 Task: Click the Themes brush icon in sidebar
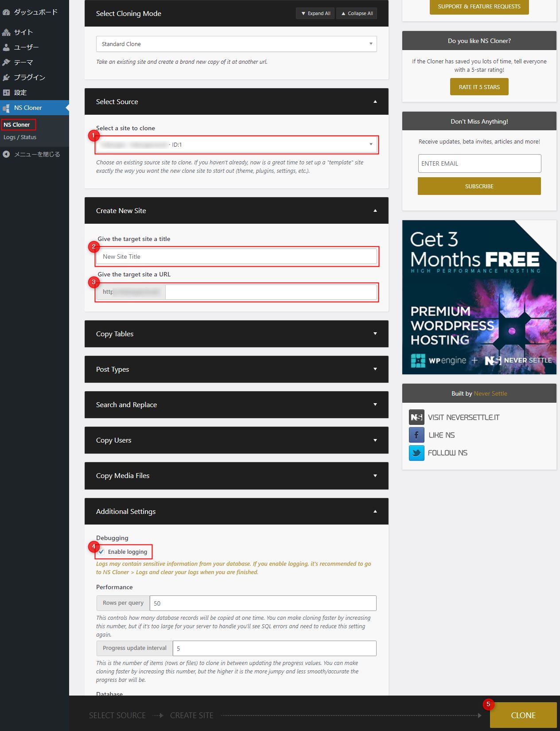pyautogui.click(x=6, y=62)
